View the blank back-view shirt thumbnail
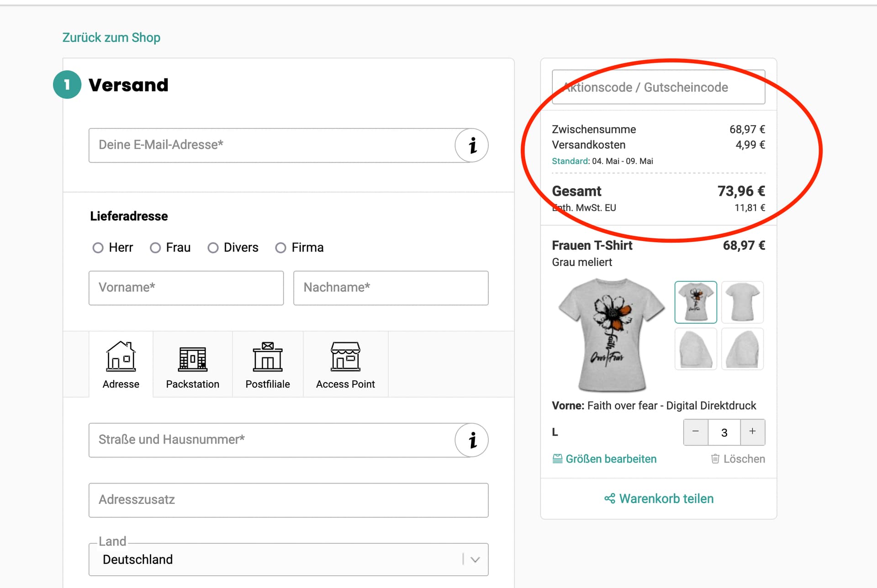The image size is (877, 588). [x=742, y=302]
